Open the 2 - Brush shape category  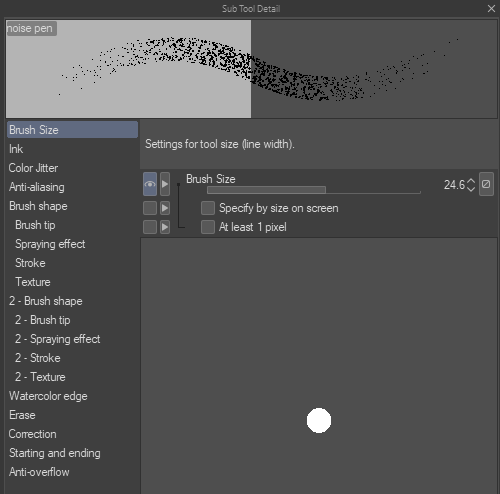(72, 301)
